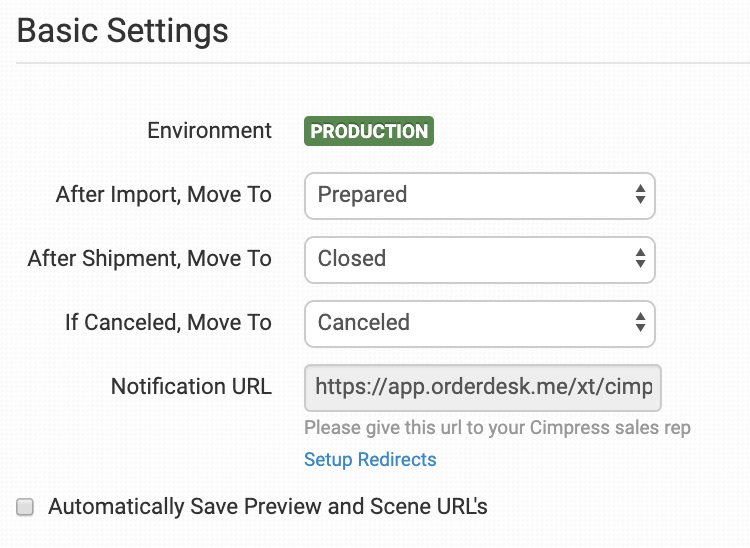
Task: Click the up-down arrows on Prepared select
Action: [x=640, y=195]
